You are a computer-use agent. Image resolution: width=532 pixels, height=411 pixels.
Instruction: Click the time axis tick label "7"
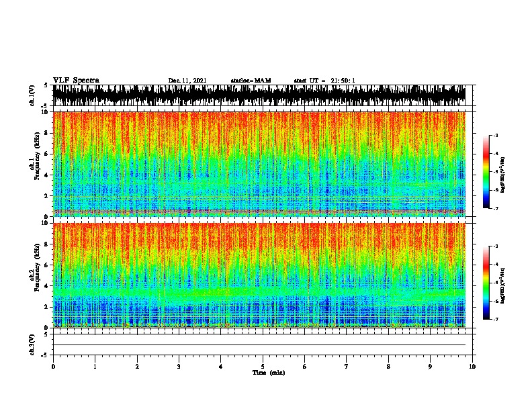click(x=347, y=366)
